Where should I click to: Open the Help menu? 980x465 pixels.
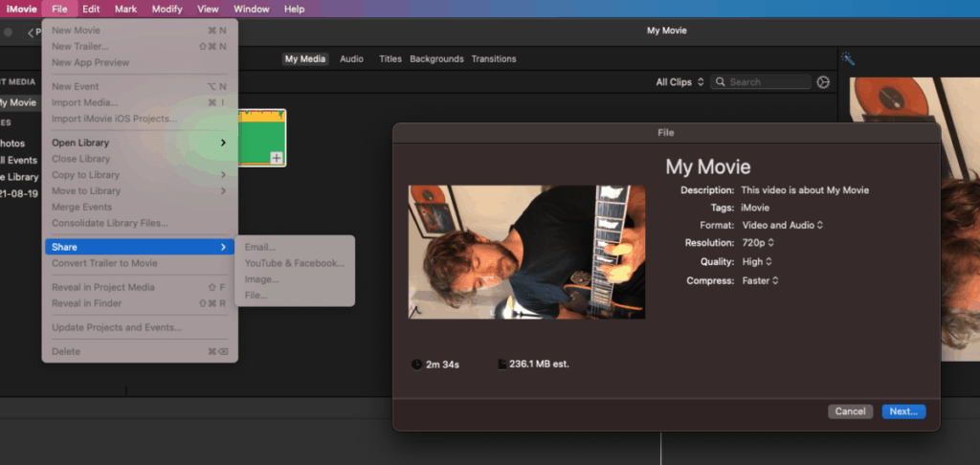(295, 9)
